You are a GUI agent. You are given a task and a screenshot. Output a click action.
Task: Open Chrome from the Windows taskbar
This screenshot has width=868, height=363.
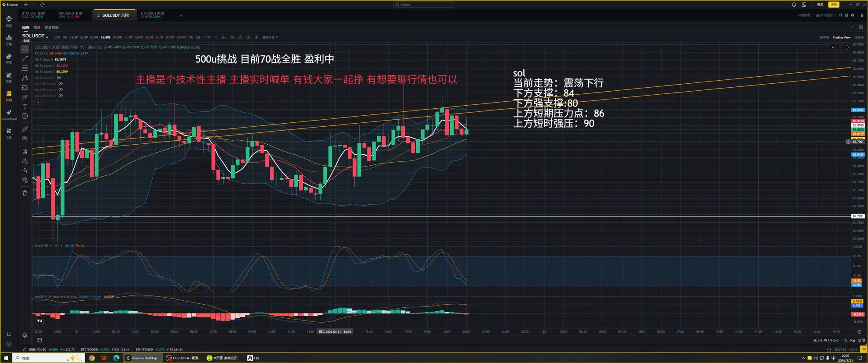(92, 358)
